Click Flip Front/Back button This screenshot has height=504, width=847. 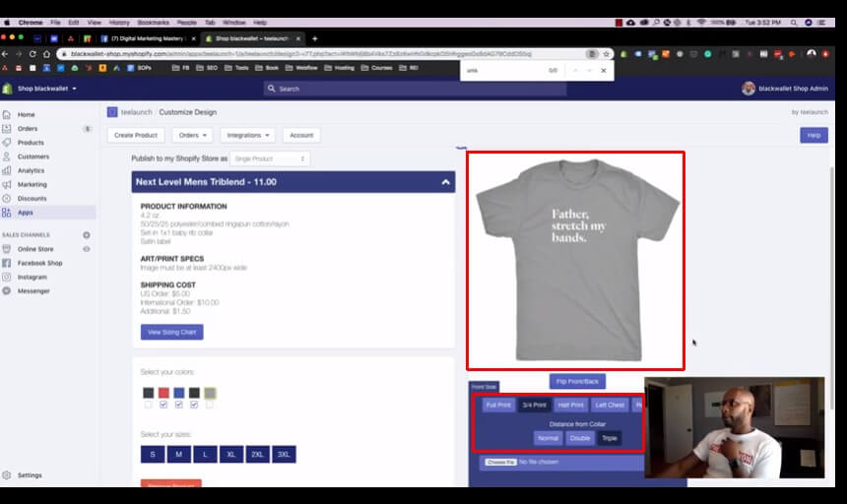click(x=577, y=382)
